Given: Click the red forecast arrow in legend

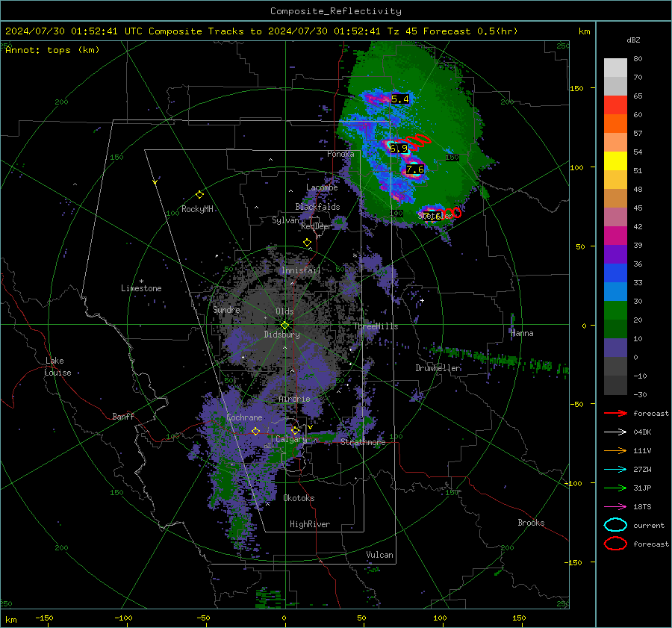Looking at the screenshot, I should coord(615,413).
